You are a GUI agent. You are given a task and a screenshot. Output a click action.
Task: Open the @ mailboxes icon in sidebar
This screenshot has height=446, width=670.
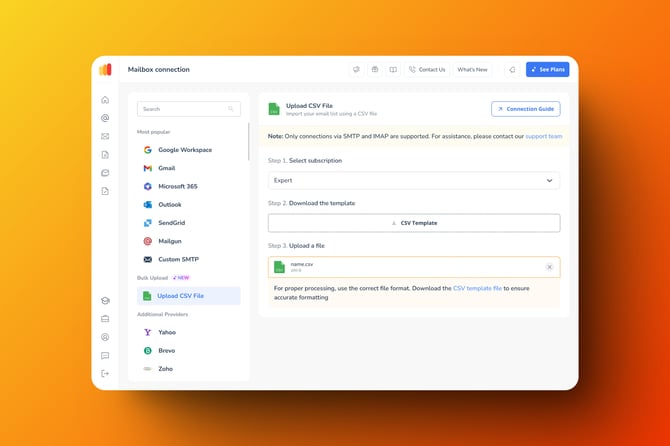(105, 118)
